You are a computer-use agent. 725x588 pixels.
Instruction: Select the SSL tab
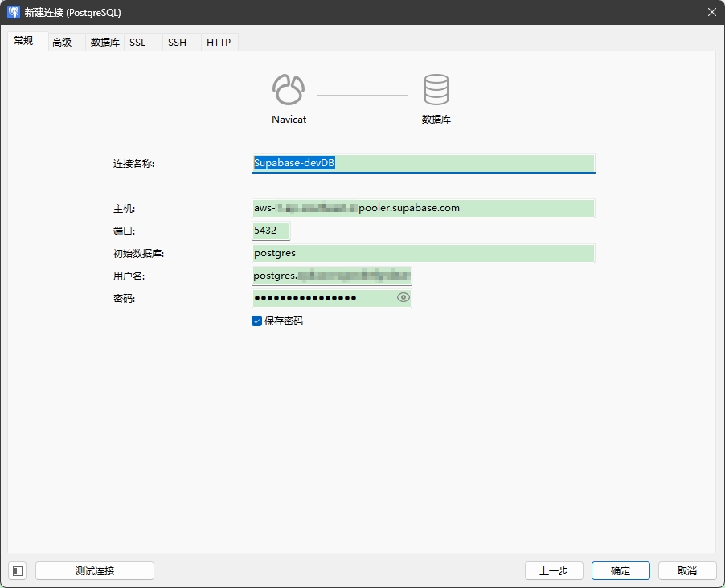pyautogui.click(x=137, y=42)
